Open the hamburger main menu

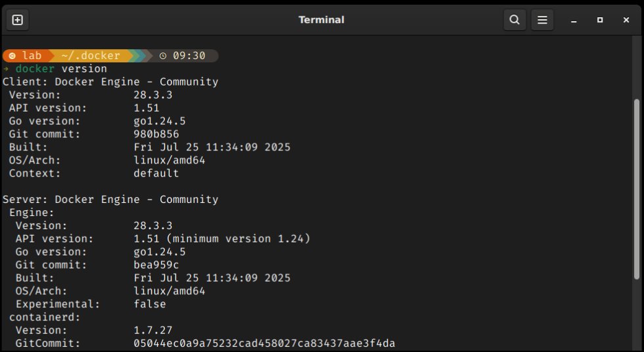click(542, 20)
